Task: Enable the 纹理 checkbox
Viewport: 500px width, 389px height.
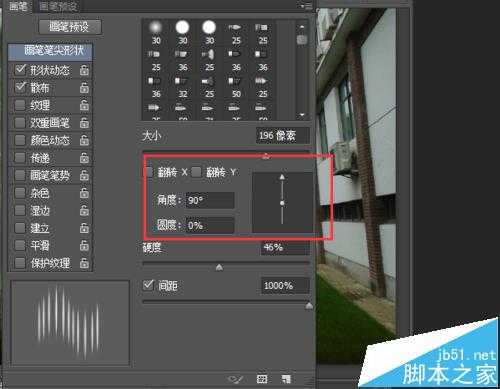Action: pos(20,105)
